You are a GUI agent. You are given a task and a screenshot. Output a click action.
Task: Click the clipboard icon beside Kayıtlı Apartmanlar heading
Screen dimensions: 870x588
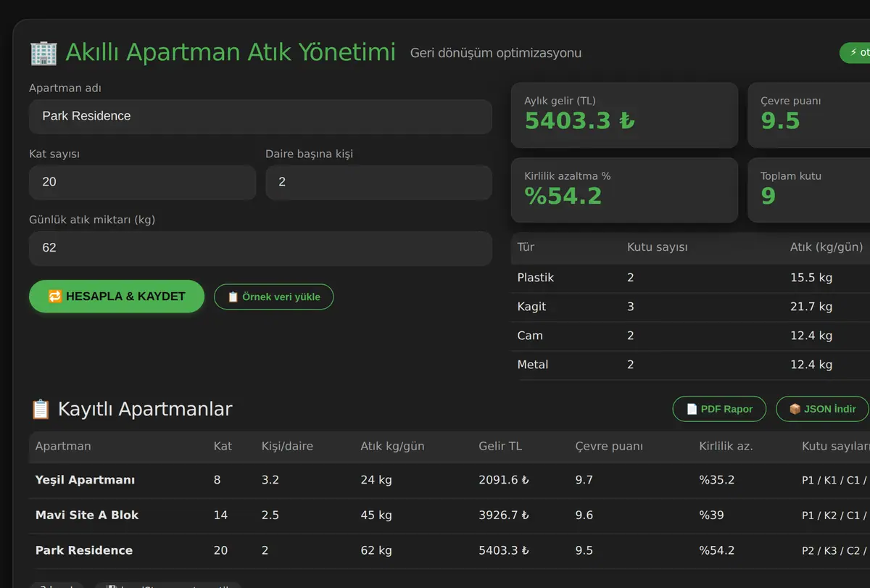(40, 409)
